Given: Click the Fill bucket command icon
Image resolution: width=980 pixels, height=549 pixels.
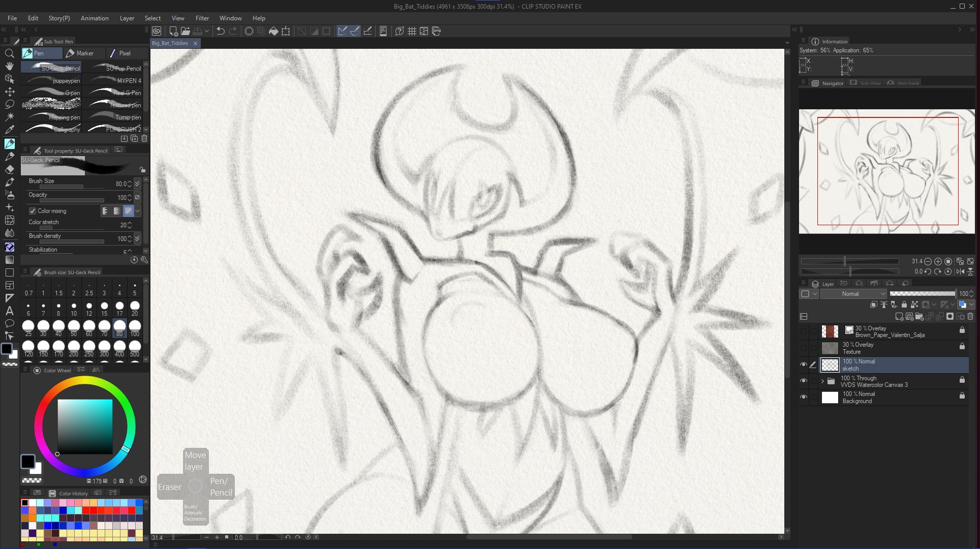Looking at the screenshot, I should [x=273, y=31].
